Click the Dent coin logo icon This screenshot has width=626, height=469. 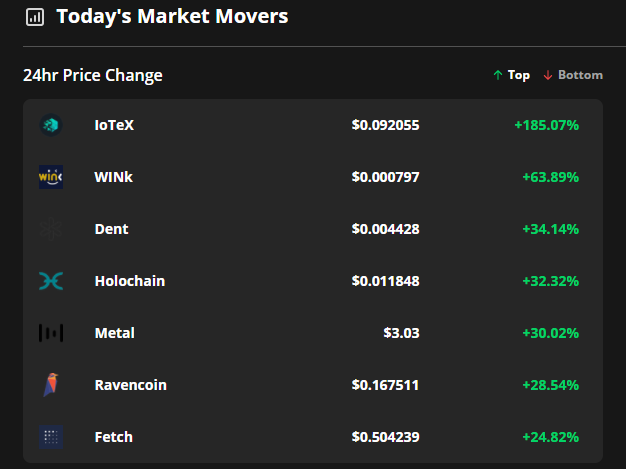[x=51, y=229]
